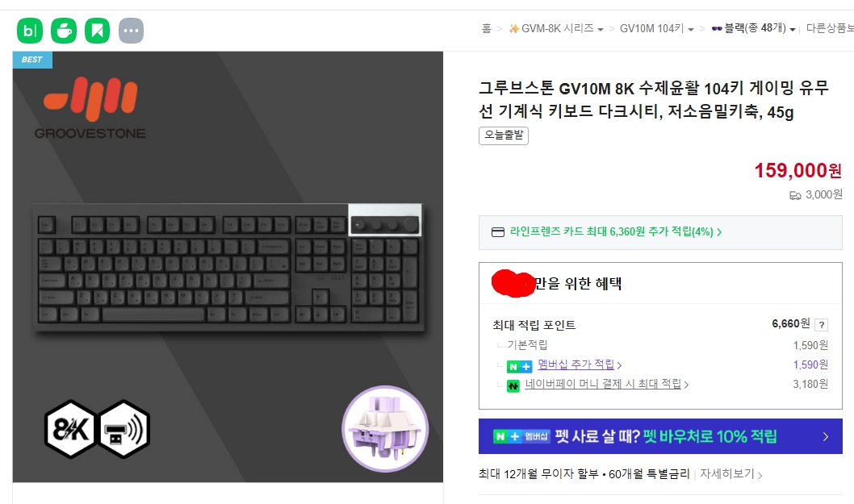Click the 펫 바우처로 10% 적립 banner
Image resolution: width=854 pixels, height=504 pixels.
click(660, 436)
